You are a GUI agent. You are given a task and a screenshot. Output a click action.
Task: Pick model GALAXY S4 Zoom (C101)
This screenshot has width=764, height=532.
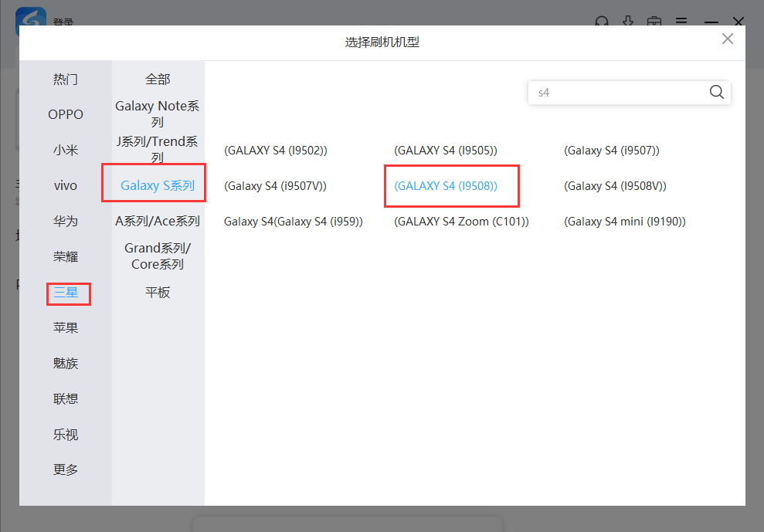461,222
